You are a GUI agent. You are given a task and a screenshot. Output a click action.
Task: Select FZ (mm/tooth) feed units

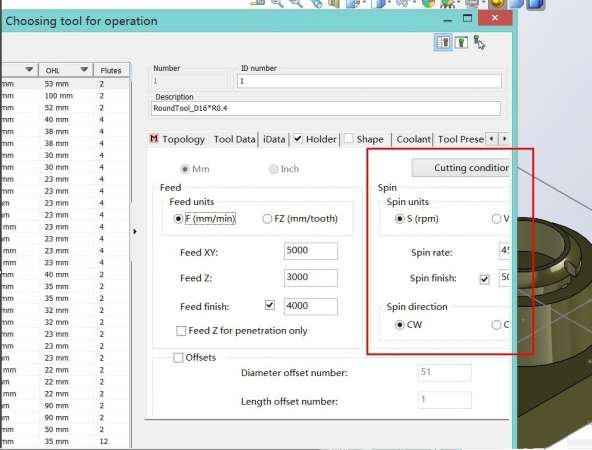coord(267,219)
